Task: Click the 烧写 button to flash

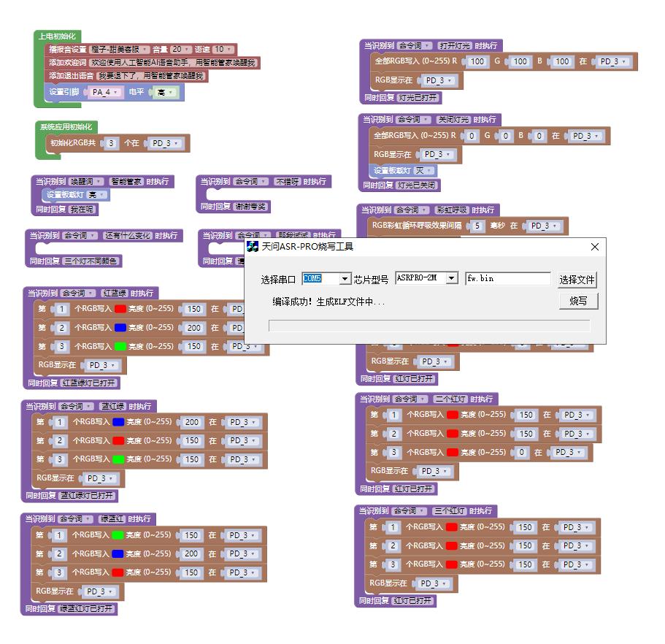Action: [x=578, y=301]
